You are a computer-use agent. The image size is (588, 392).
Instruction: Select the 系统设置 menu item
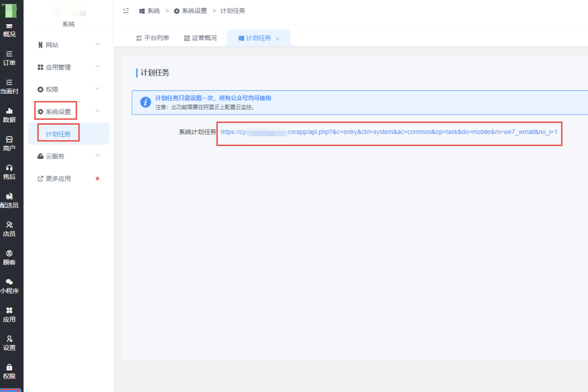(69, 111)
